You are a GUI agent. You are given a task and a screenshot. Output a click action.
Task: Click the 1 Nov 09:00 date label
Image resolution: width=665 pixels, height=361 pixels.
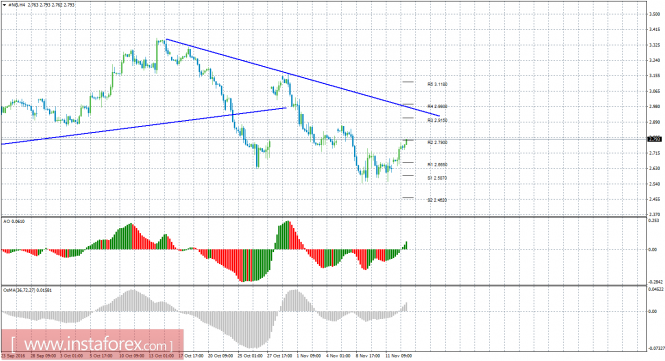click(x=308, y=355)
